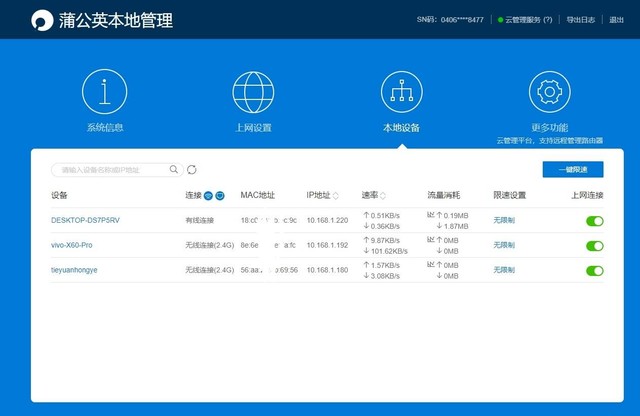
Task: Click the refresh icon beside search box
Action: (x=192, y=170)
